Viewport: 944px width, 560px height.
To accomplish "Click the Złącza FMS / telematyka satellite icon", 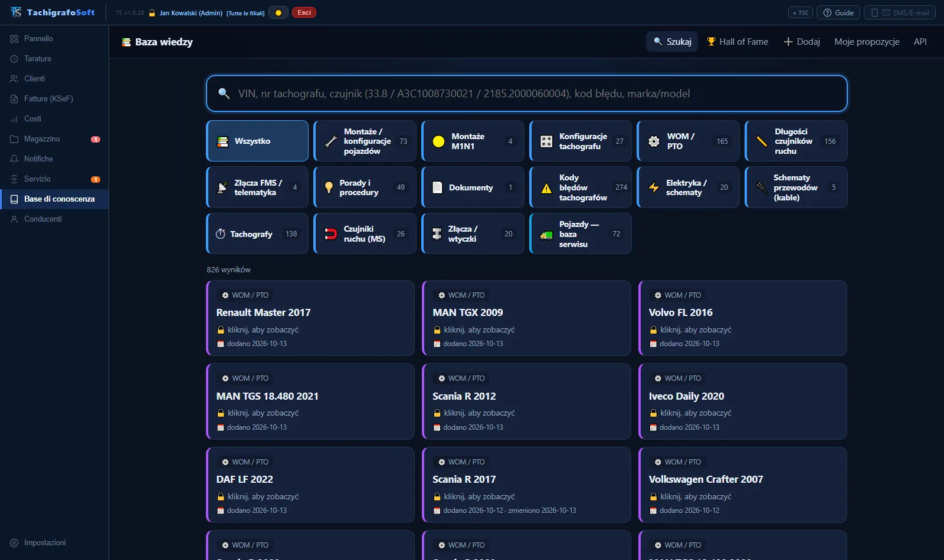I will tap(222, 187).
